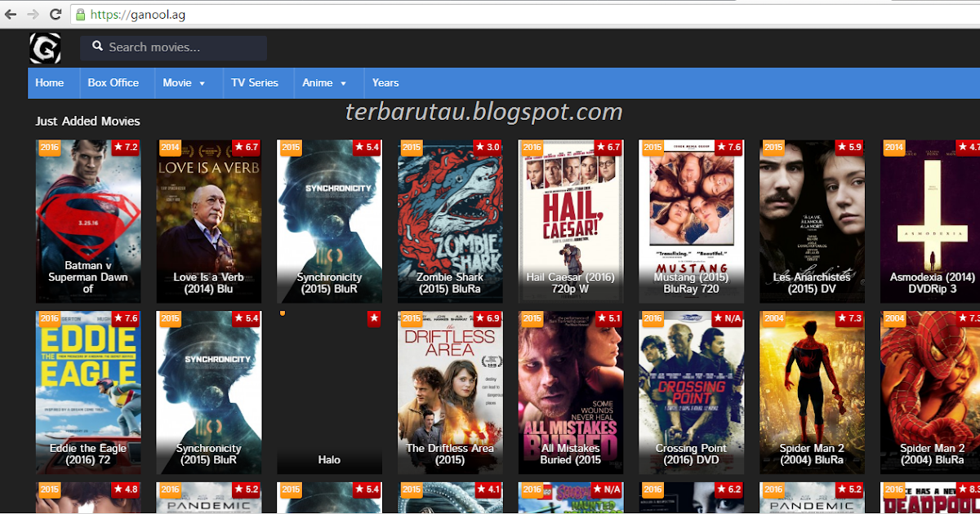Click the 6.9 rating badge on The Driftless Area
The height and width of the screenshot is (514, 980).
487,319
